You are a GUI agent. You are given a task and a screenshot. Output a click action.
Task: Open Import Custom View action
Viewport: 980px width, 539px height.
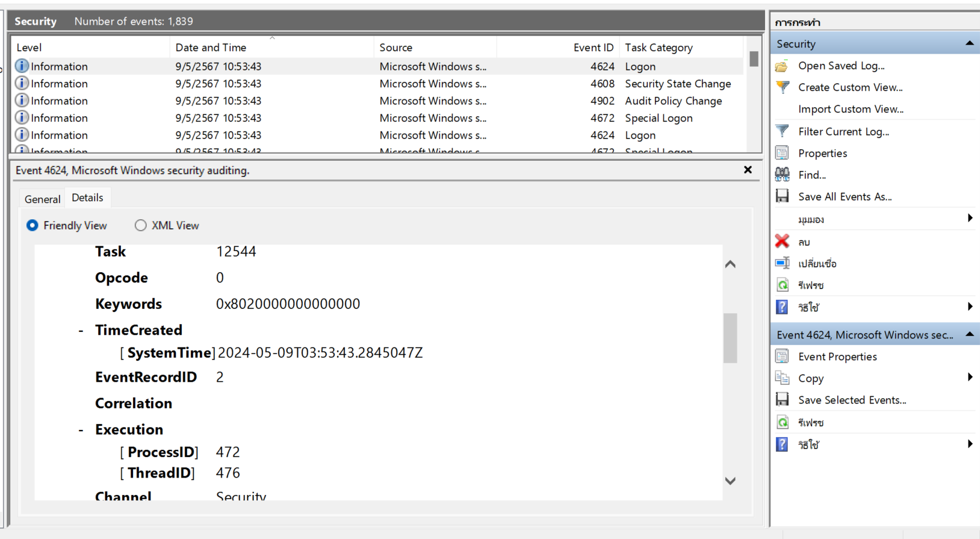coord(851,109)
